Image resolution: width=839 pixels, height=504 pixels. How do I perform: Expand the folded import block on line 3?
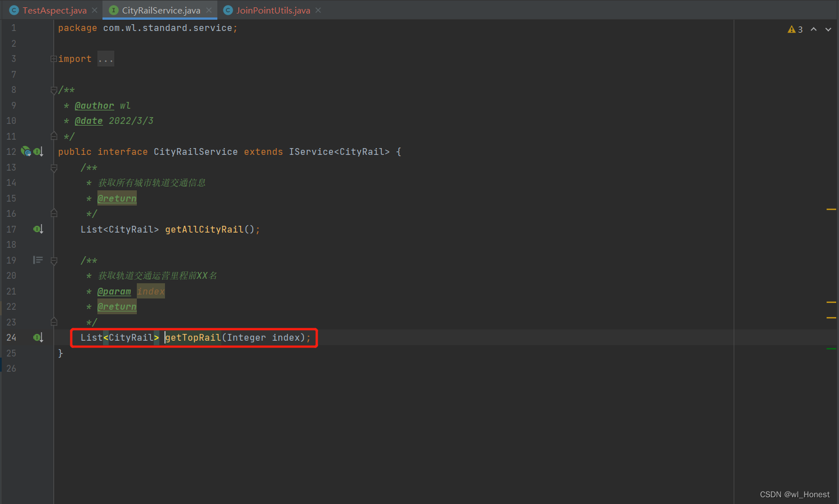point(53,59)
